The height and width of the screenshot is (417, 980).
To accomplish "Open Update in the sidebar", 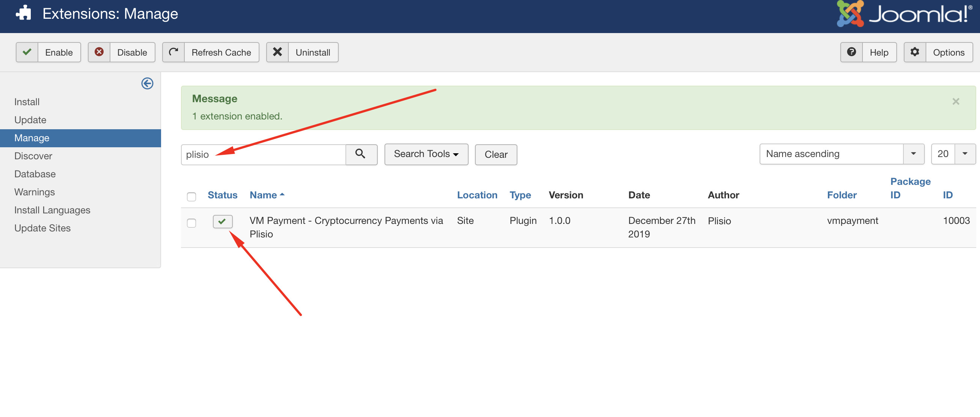I will 30,120.
